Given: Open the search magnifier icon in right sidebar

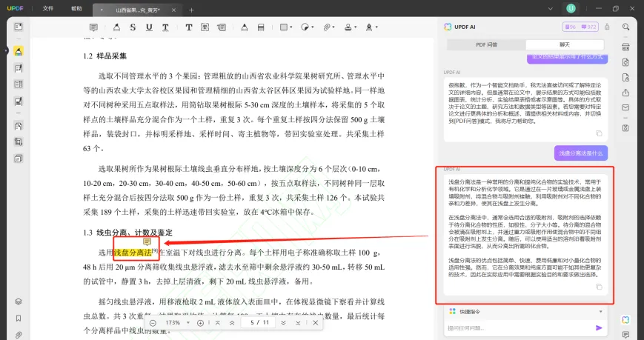Looking at the screenshot, I should click(x=625, y=27).
